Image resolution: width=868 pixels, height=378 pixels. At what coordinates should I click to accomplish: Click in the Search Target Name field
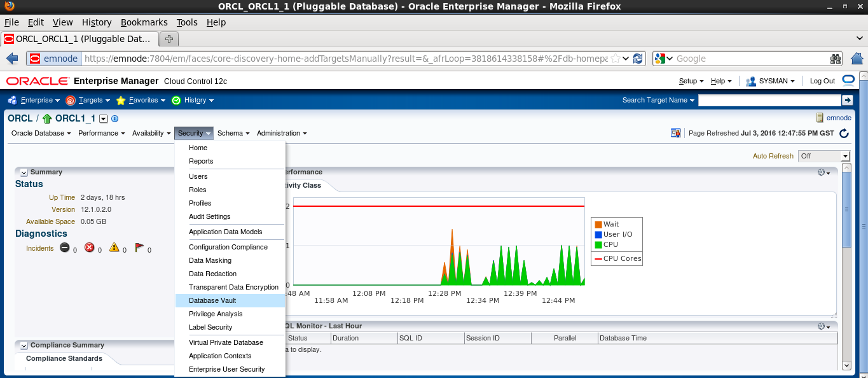[x=769, y=100]
